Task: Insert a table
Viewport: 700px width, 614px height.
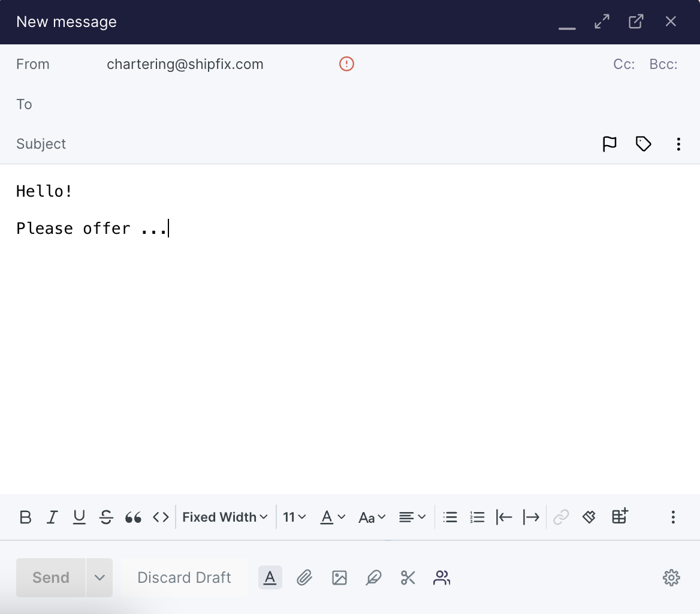Action: point(620,516)
